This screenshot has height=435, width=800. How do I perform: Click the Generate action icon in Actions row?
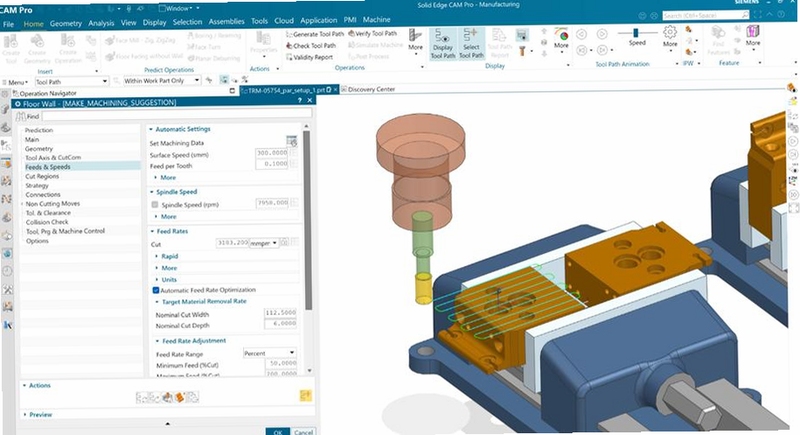pos(142,397)
